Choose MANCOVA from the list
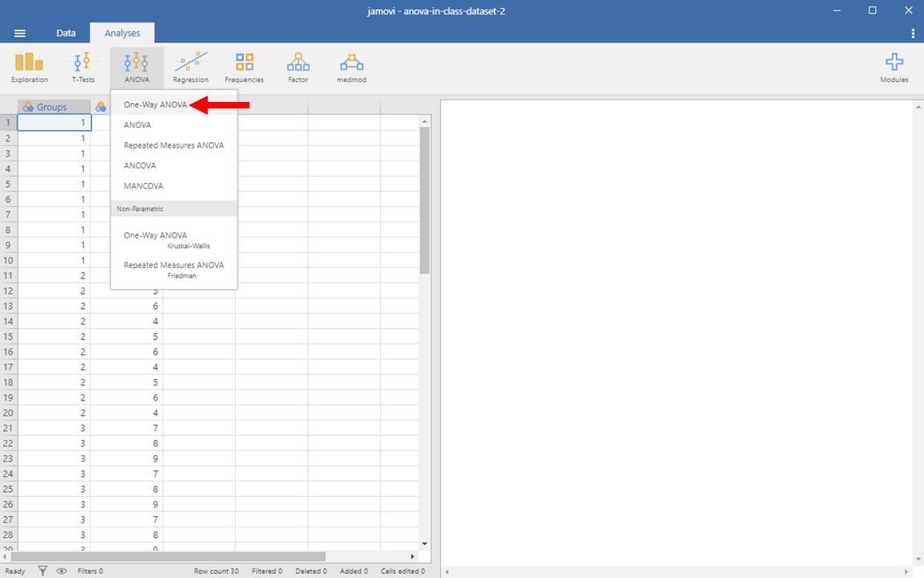924x578 pixels. (x=144, y=185)
